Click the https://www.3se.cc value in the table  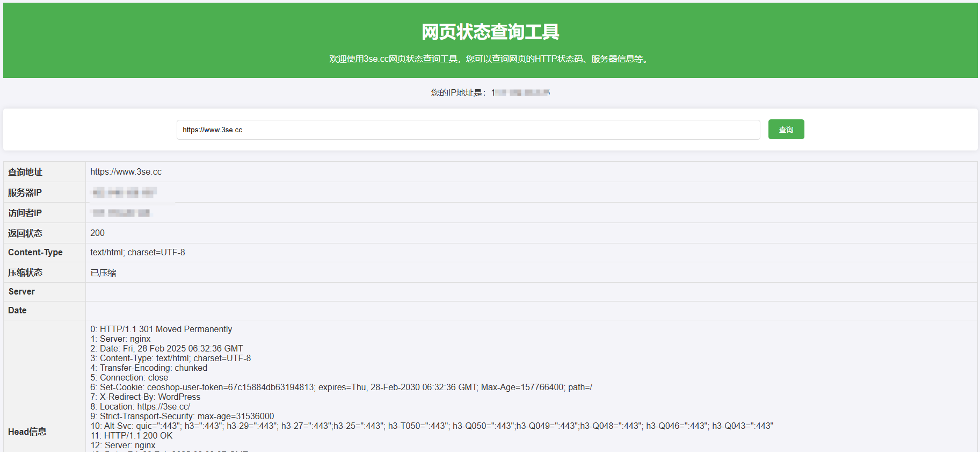point(126,172)
